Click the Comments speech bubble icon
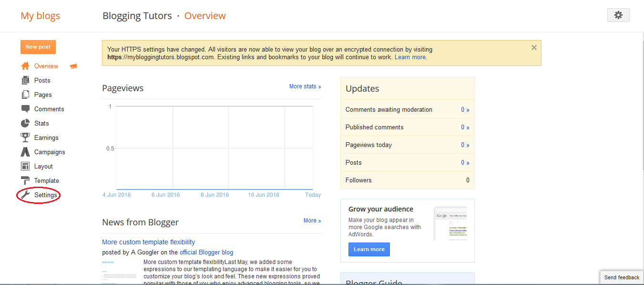Screen dimensions: 644x285 tap(25, 109)
